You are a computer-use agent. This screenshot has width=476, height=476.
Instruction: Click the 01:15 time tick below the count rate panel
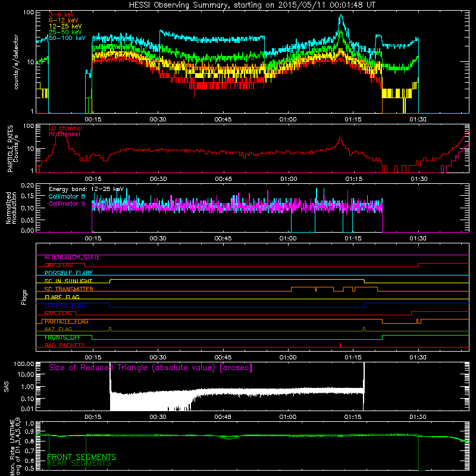coord(353,120)
